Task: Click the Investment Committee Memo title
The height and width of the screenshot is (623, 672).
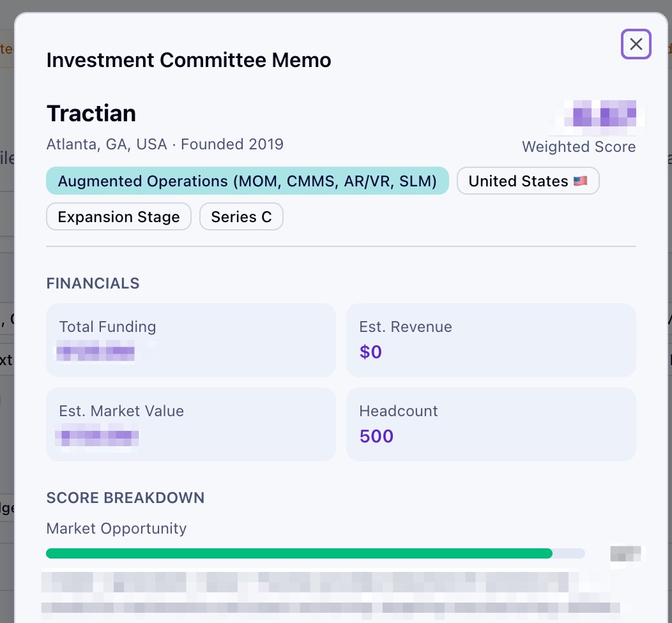Action: (188, 61)
